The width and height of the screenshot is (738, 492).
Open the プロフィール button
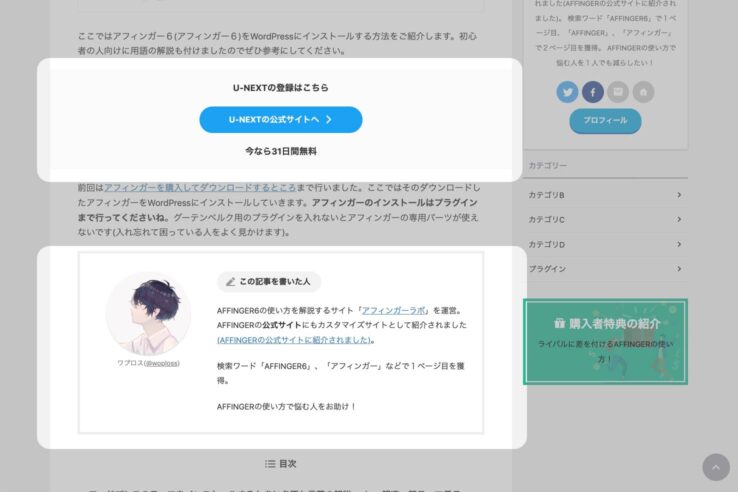[605, 121]
